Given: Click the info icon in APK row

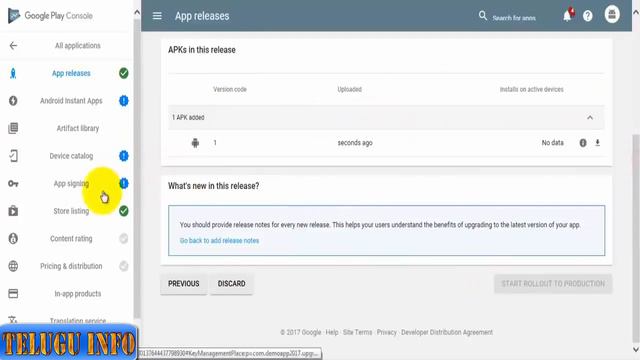Looking at the screenshot, I should click(583, 143).
